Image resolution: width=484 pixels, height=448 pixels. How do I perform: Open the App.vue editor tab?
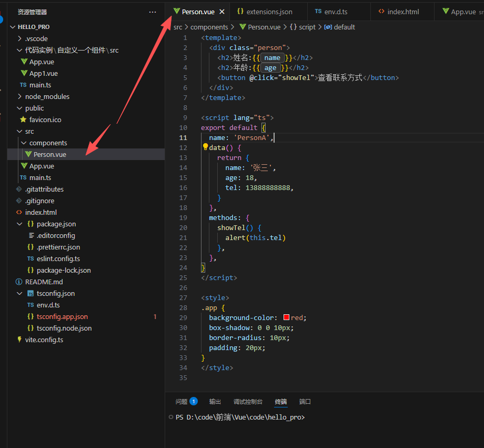[x=459, y=12]
